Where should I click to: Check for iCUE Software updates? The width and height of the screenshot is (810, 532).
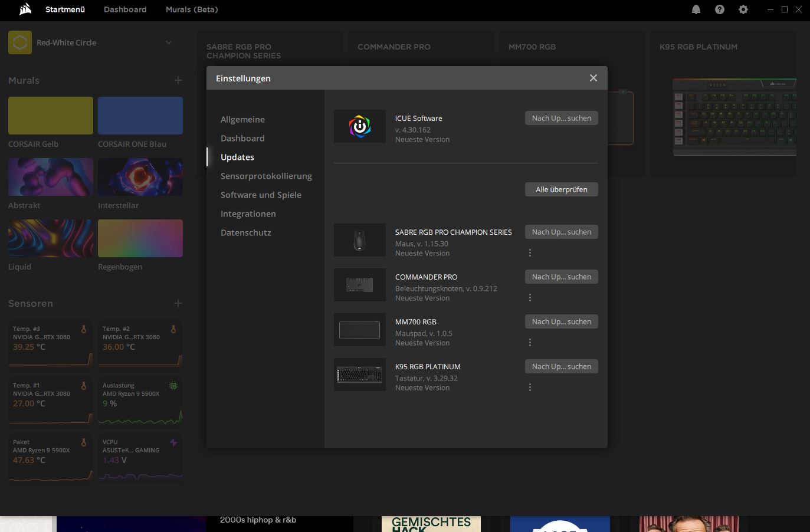tap(562, 118)
